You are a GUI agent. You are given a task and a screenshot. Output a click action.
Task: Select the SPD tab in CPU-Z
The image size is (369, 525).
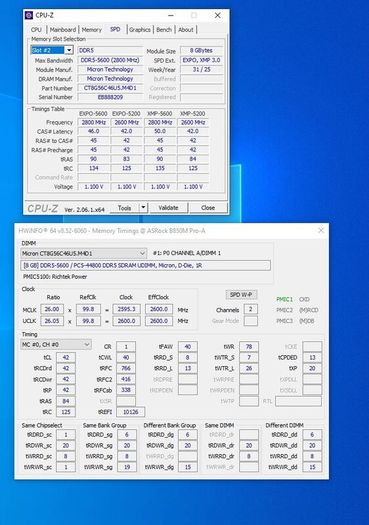pos(115,29)
